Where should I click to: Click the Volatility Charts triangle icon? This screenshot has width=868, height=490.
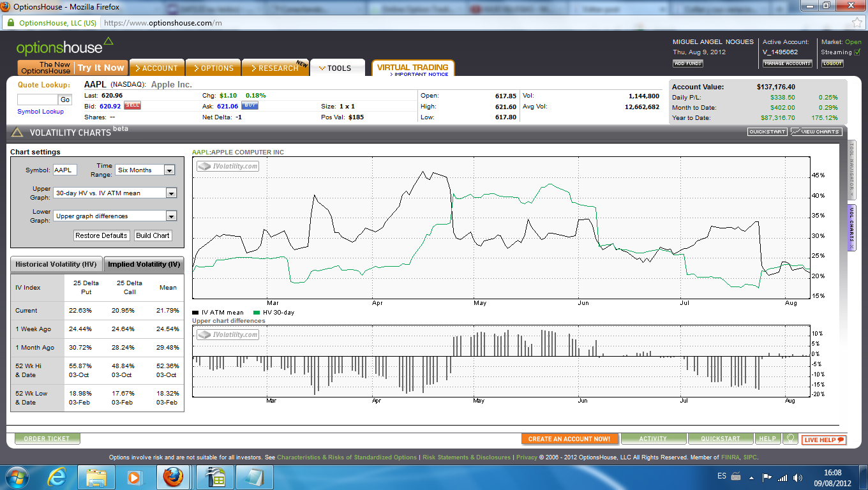[x=17, y=133]
